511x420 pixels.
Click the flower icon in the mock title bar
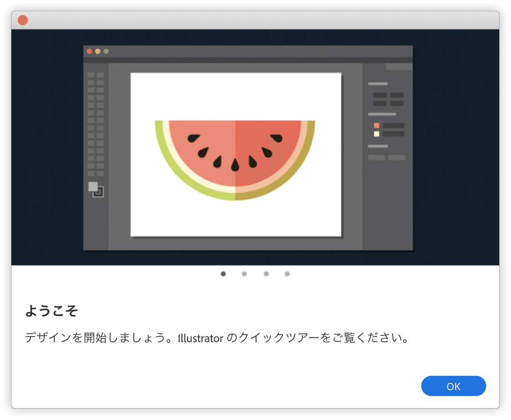(106, 52)
